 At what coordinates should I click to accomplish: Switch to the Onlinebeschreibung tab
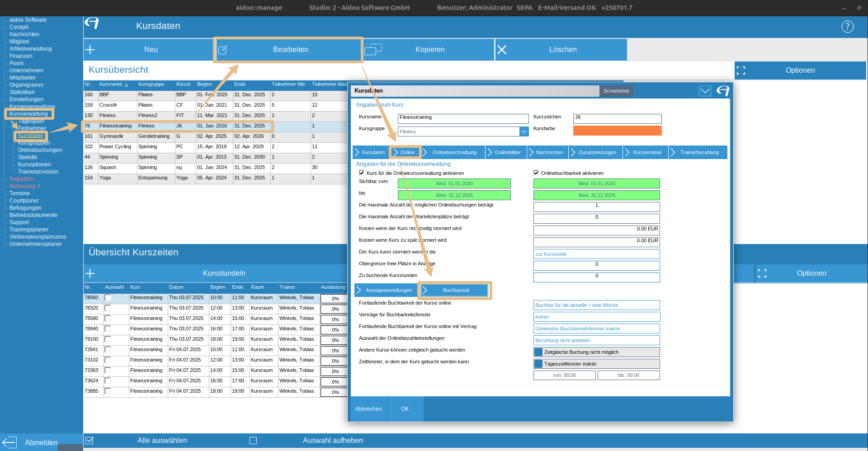pyautogui.click(x=454, y=152)
